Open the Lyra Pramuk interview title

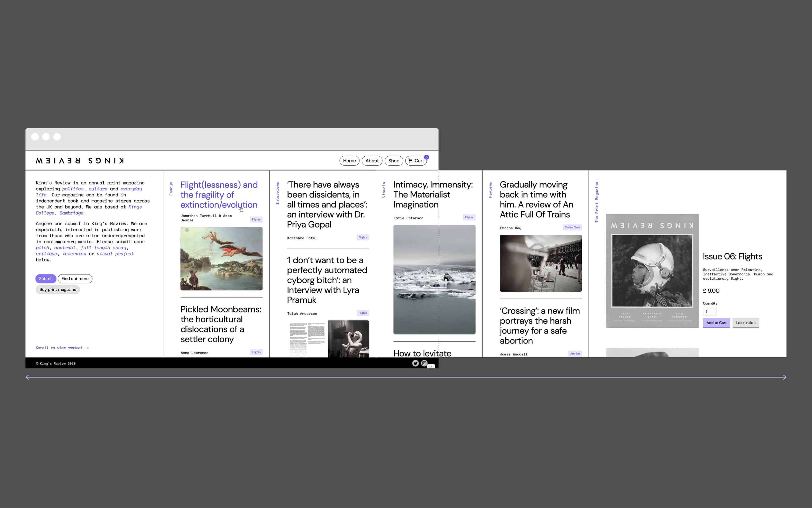point(327,280)
